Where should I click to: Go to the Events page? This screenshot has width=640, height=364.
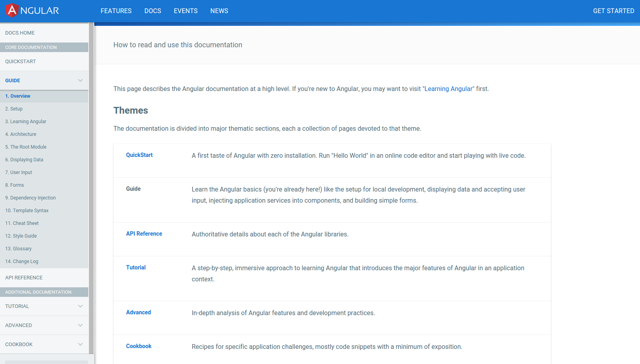[186, 11]
